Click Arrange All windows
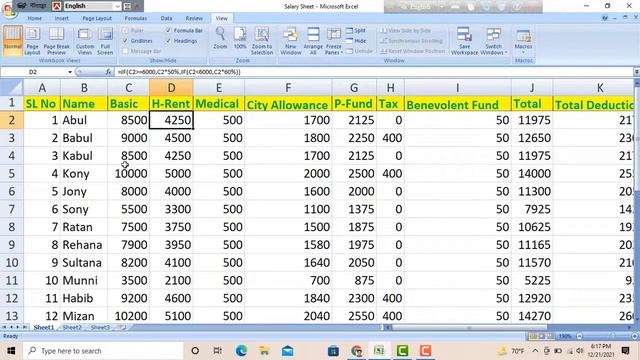 (x=313, y=40)
